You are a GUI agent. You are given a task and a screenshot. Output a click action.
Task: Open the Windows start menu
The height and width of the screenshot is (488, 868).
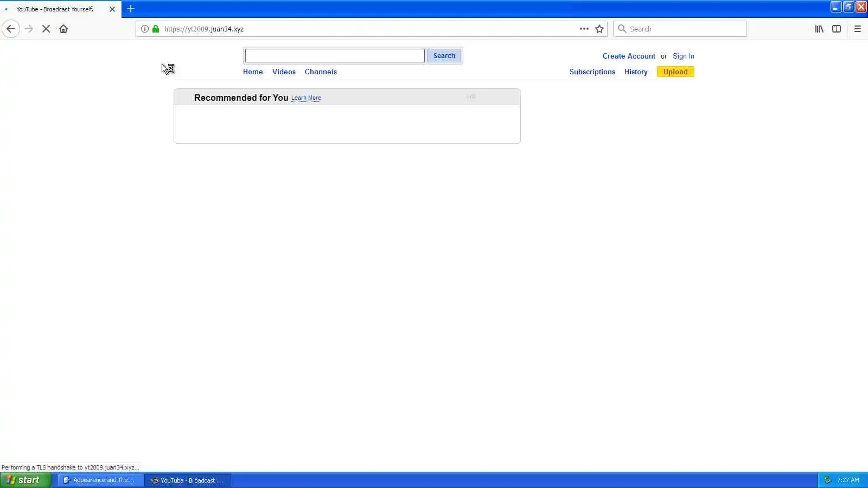[25, 480]
